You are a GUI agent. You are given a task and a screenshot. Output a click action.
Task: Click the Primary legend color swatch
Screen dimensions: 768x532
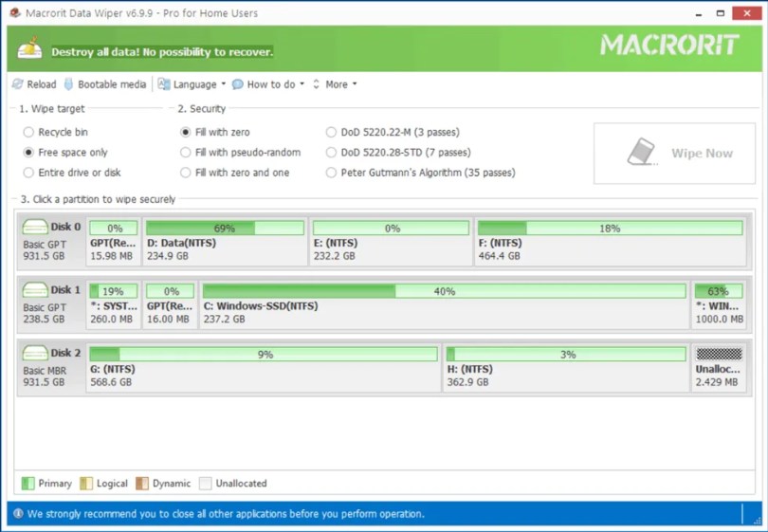pos(27,484)
